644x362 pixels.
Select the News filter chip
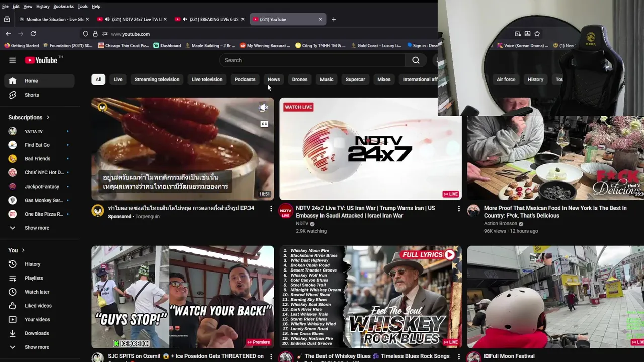[274, 79]
